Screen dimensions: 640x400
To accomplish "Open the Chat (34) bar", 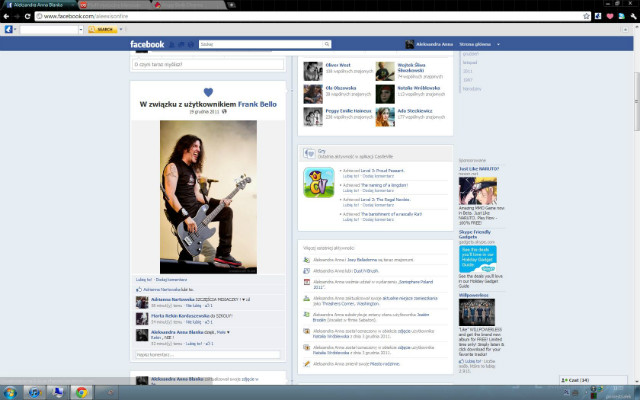I will (x=593, y=380).
